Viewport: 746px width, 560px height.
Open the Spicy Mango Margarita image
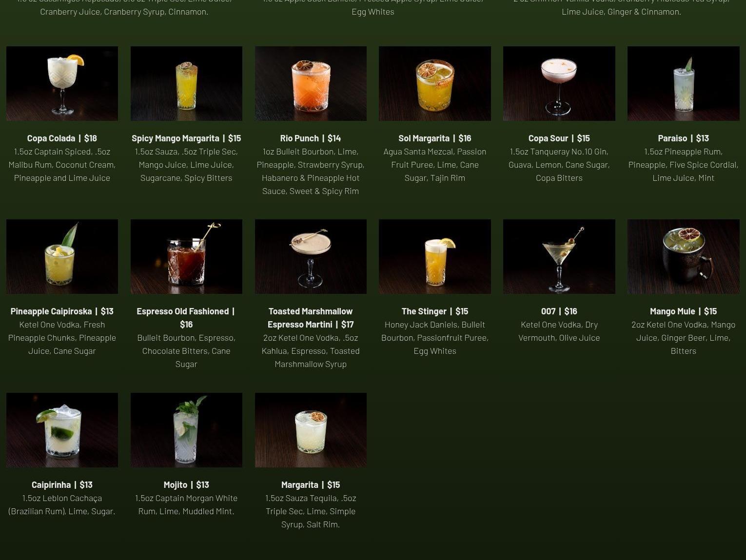(186, 83)
